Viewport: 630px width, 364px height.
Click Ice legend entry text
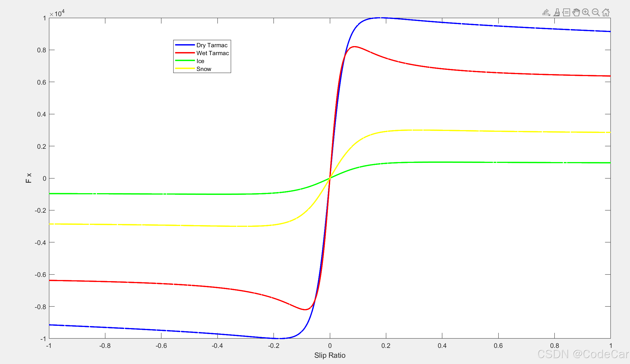tap(200, 61)
